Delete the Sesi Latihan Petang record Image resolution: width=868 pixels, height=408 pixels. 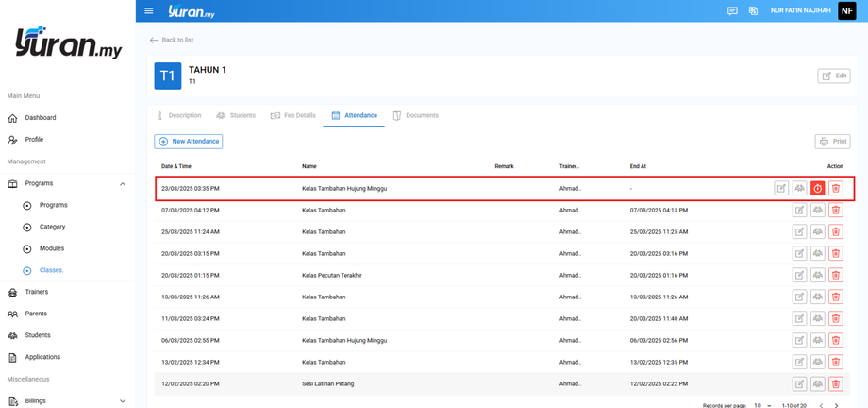835,384
